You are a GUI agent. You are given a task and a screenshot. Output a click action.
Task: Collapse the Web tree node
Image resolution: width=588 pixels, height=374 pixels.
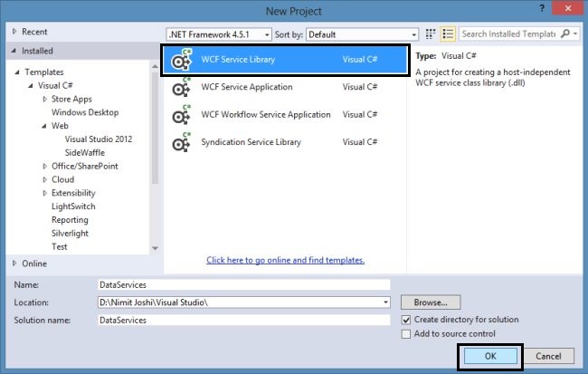tap(44, 126)
